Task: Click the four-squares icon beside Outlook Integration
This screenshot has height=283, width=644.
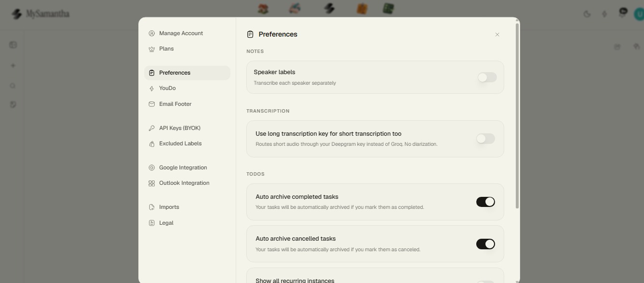Action: pos(151,183)
